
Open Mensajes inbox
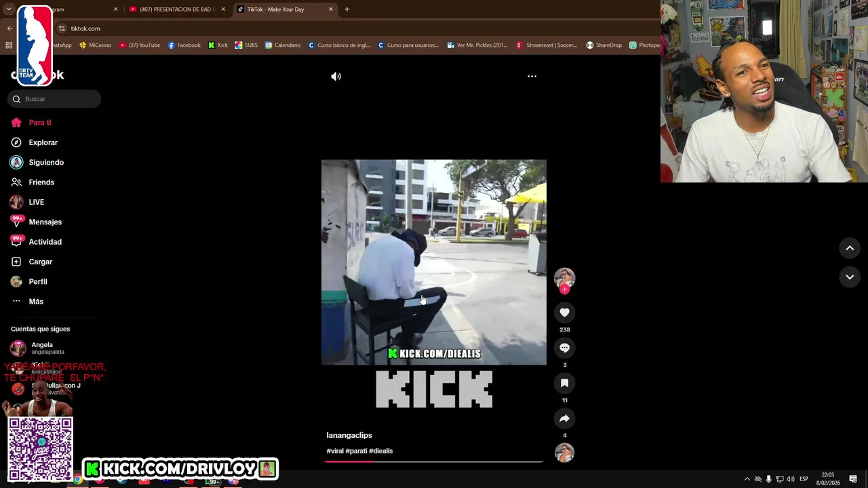click(x=45, y=222)
